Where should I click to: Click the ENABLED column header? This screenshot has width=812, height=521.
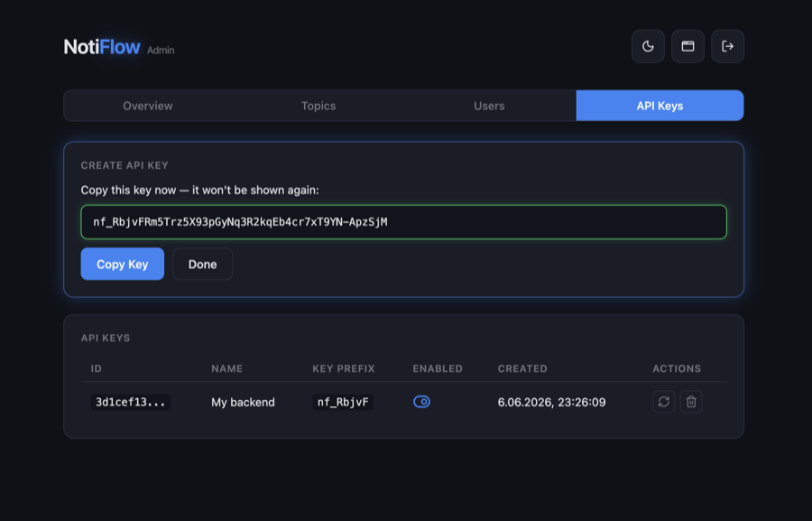coord(438,368)
